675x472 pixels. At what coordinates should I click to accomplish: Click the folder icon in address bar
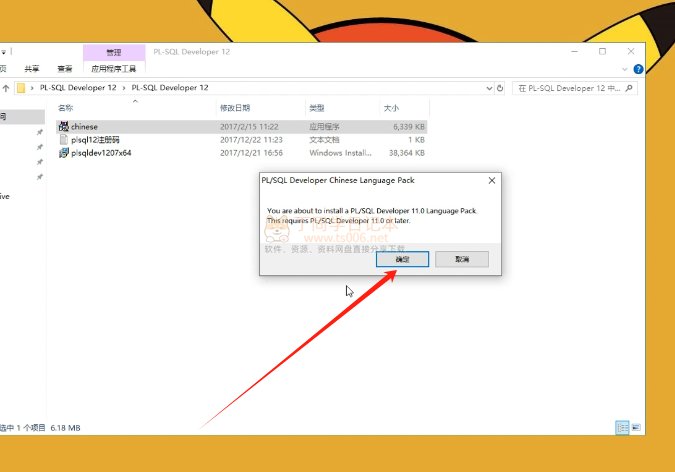[21, 88]
